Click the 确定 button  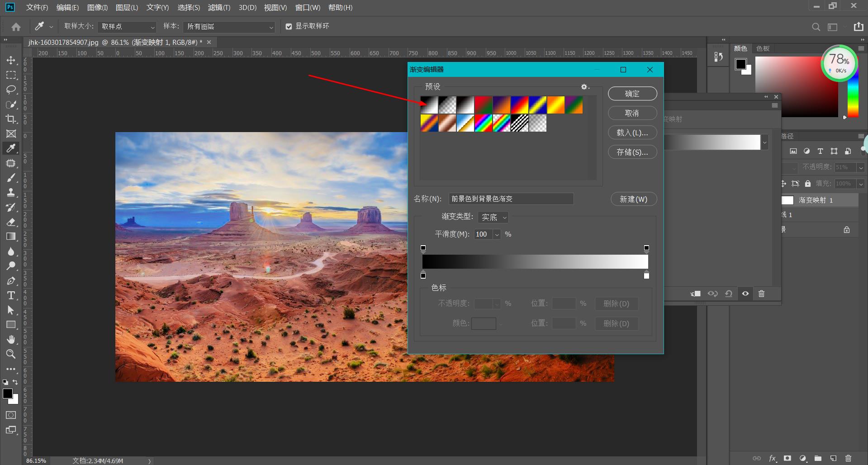[632, 94]
